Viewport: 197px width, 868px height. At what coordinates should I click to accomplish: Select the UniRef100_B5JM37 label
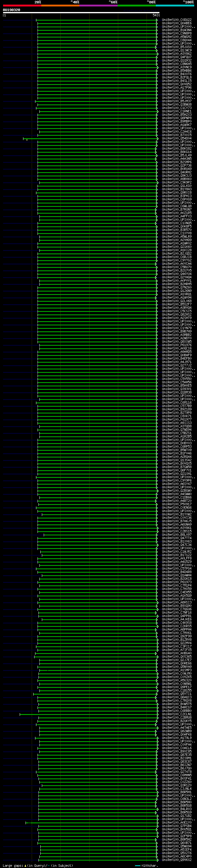(x=177, y=101)
